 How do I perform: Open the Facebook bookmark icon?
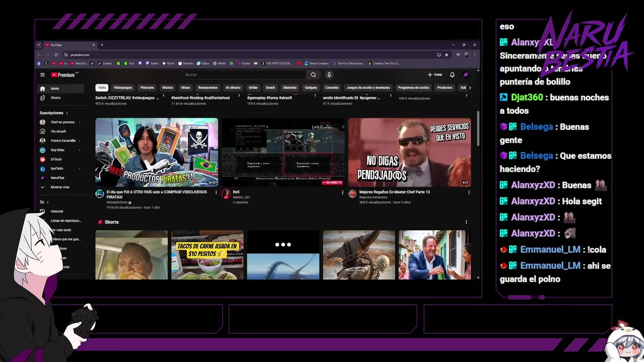[39, 63]
